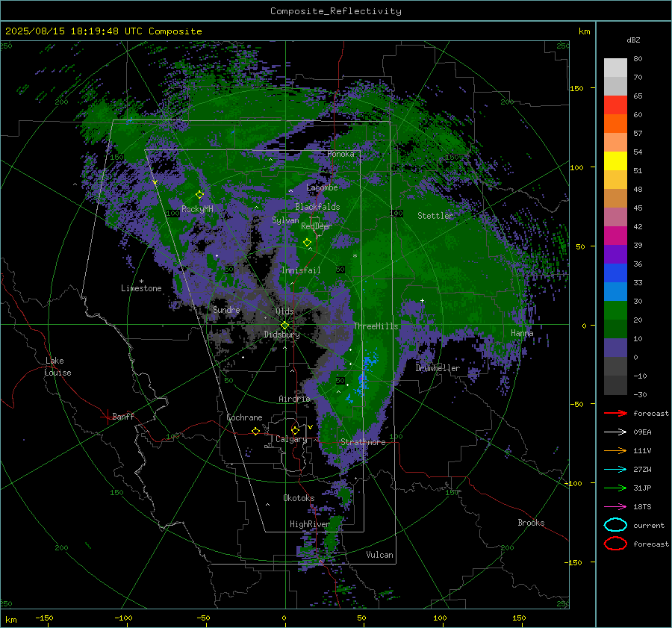Select the Sylvan label on the map

[x=285, y=220]
